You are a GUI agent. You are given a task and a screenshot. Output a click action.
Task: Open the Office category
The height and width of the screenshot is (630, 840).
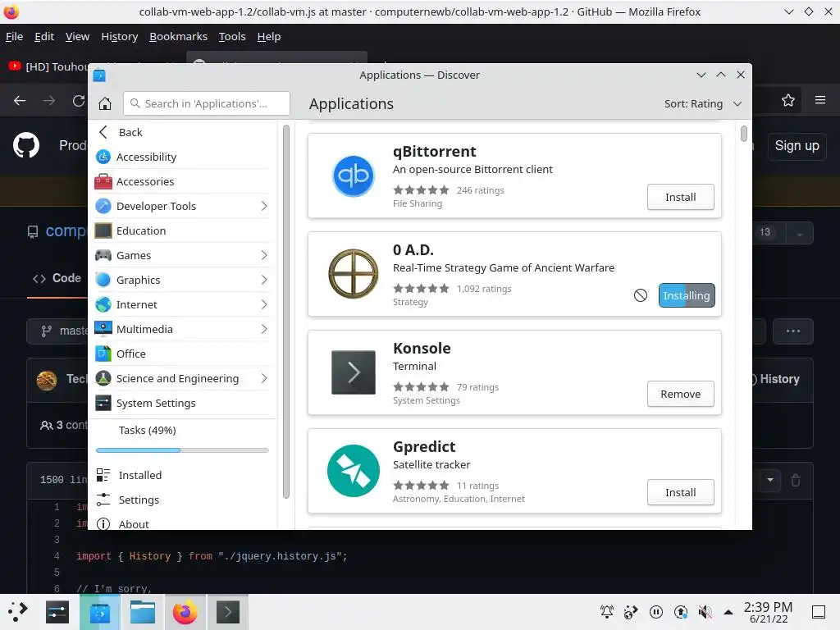pyautogui.click(x=182, y=354)
